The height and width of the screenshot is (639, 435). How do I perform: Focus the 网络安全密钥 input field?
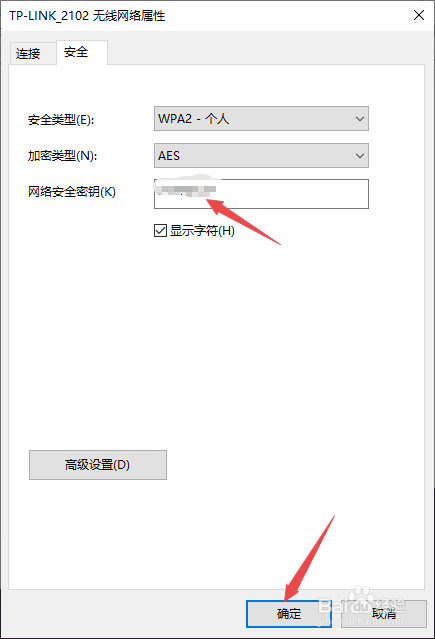261,194
